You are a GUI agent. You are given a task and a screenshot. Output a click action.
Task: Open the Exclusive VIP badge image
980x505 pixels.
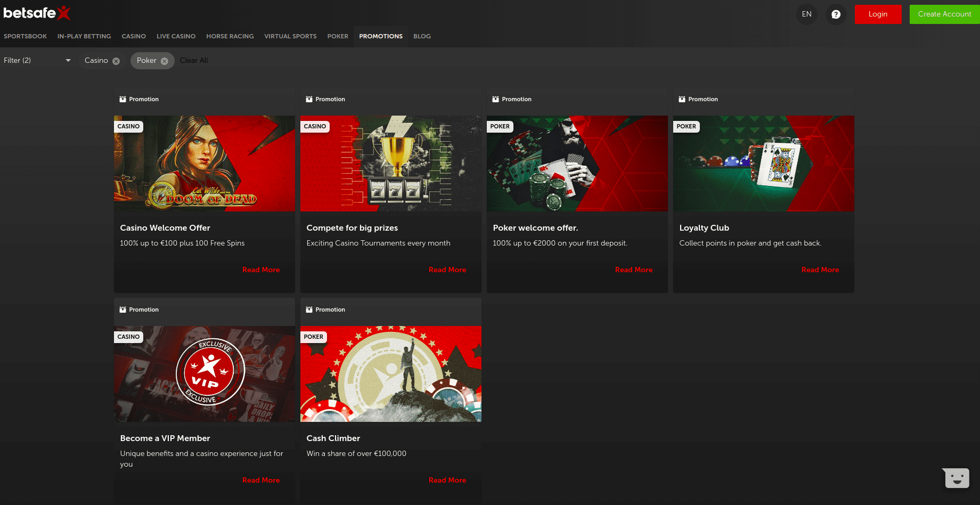point(205,374)
